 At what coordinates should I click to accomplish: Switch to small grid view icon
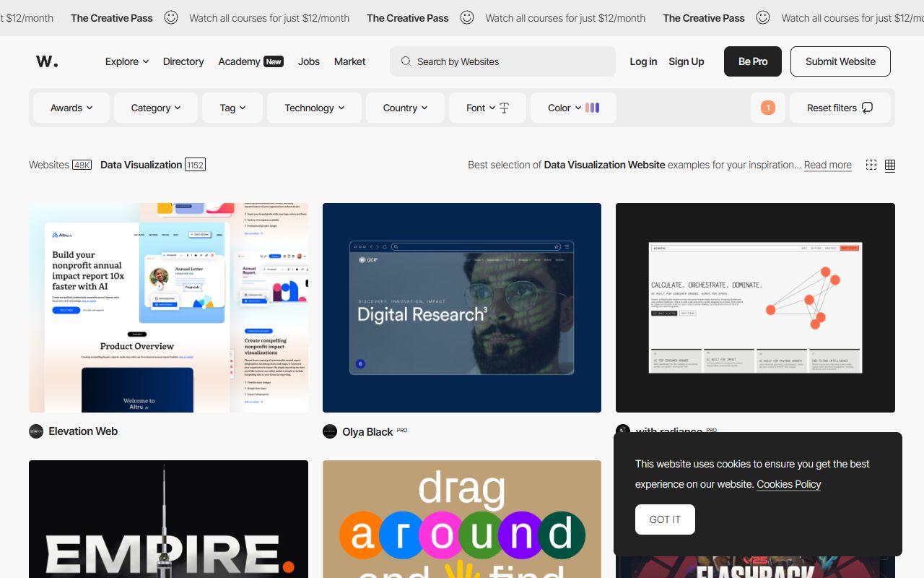pyautogui.click(x=871, y=165)
